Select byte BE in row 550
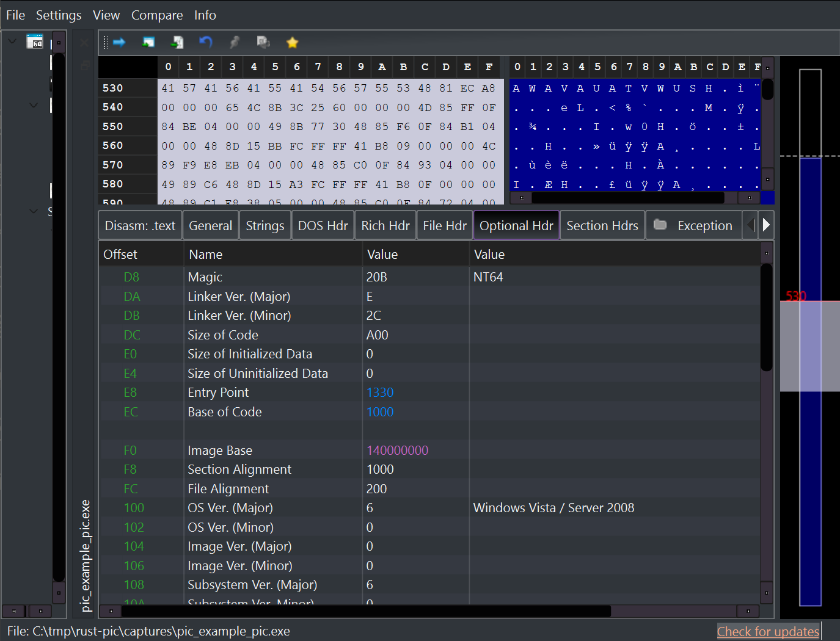This screenshot has height=641, width=840. pos(189,126)
